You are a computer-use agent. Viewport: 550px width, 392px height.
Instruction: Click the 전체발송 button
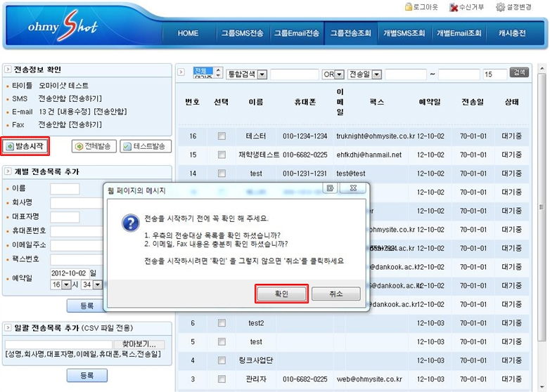pyautogui.click(x=94, y=146)
